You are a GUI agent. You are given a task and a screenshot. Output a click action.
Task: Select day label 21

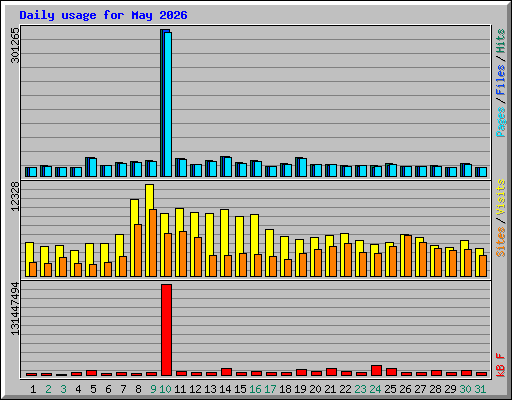pyautogui.click(x=330, y=389)
